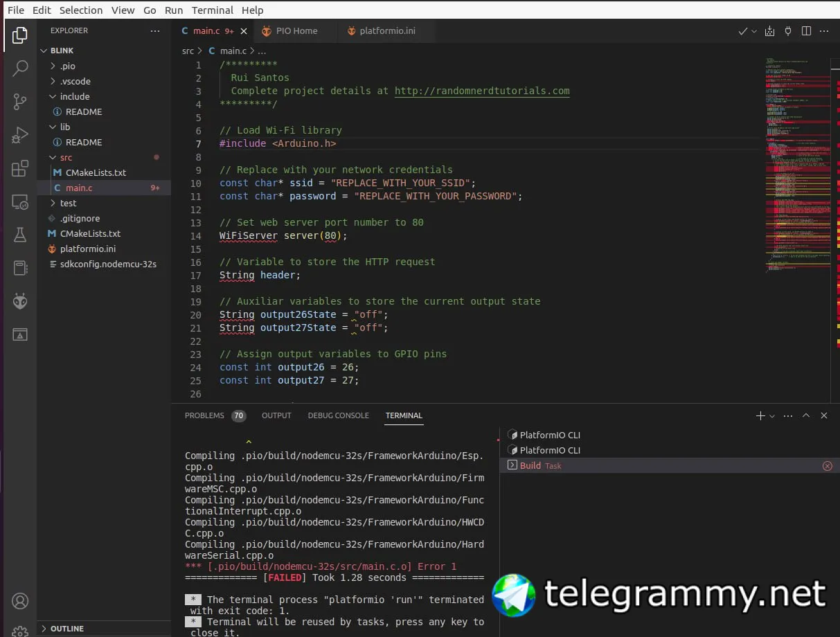Screen dimensions: 840x637
Task: Open the Testing flask icon
Action: point(20,235)
